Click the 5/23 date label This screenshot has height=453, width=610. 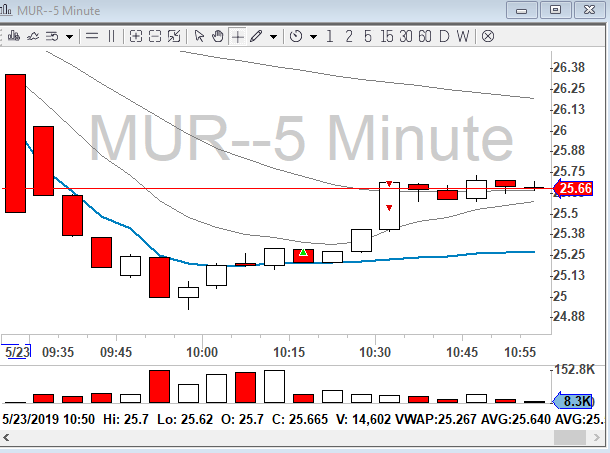tap(17, 352)
